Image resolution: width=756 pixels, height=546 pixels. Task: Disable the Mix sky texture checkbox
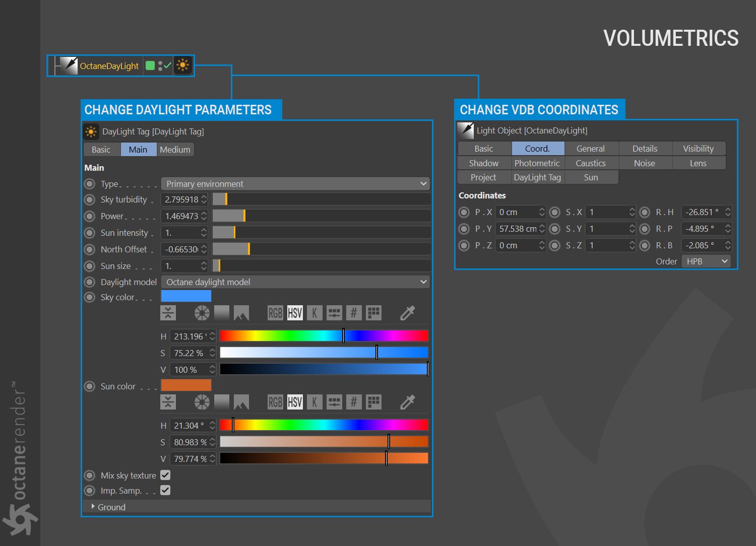click(165, 475)
